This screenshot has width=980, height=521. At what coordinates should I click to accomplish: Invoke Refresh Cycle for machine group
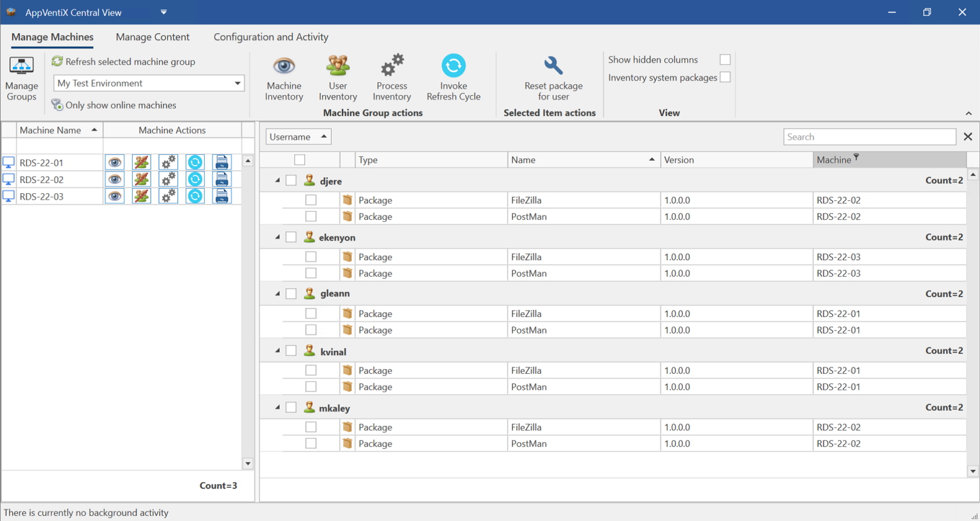click(x=453, y=66)
